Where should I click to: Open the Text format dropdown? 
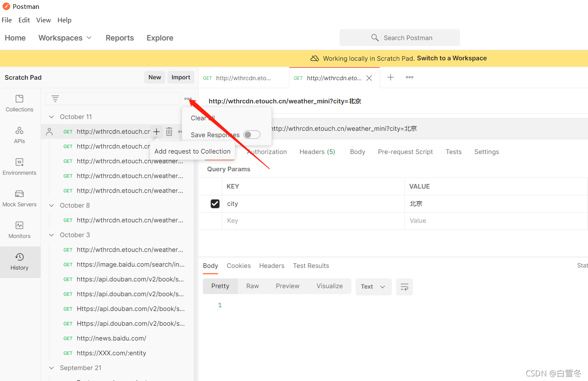pos(373,287)
